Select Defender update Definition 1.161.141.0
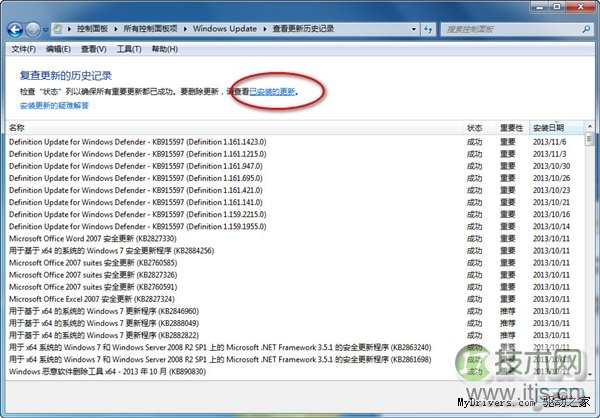This screenshot has width=600, height=418. 135,202
